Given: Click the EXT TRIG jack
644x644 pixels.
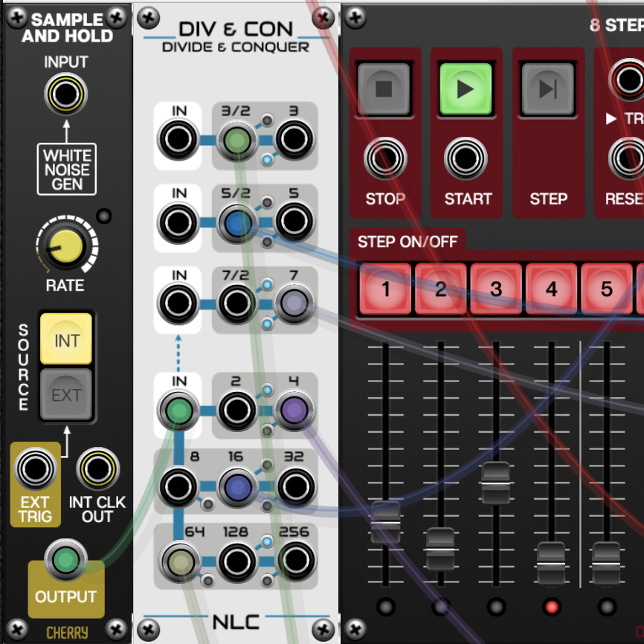Looking at the screenshot, I should (35, 468).
